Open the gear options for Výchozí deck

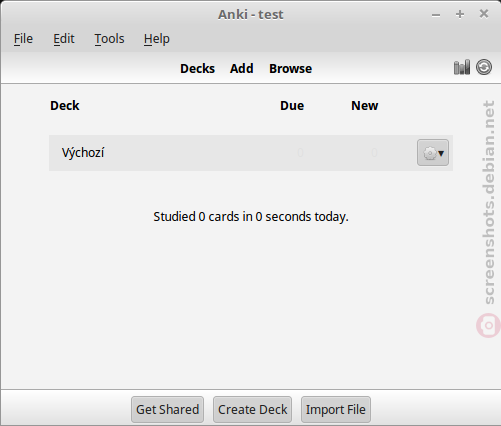click(x=433, y=153)
